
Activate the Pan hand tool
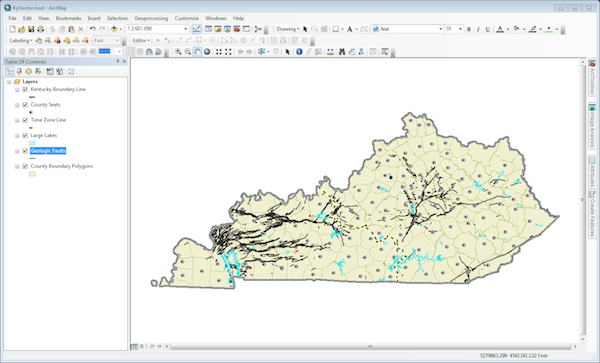point(197,52)
